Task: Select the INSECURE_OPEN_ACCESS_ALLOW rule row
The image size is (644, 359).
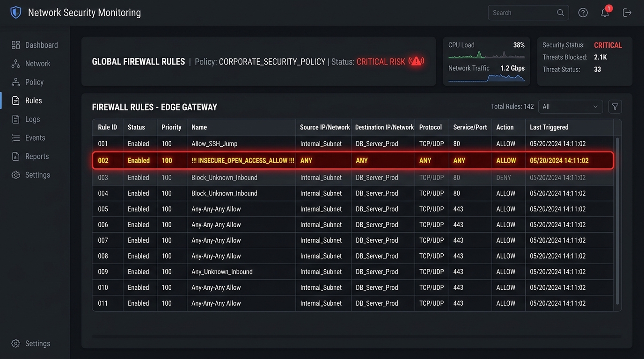Action: pyautogui.click(x=353, y=160)
